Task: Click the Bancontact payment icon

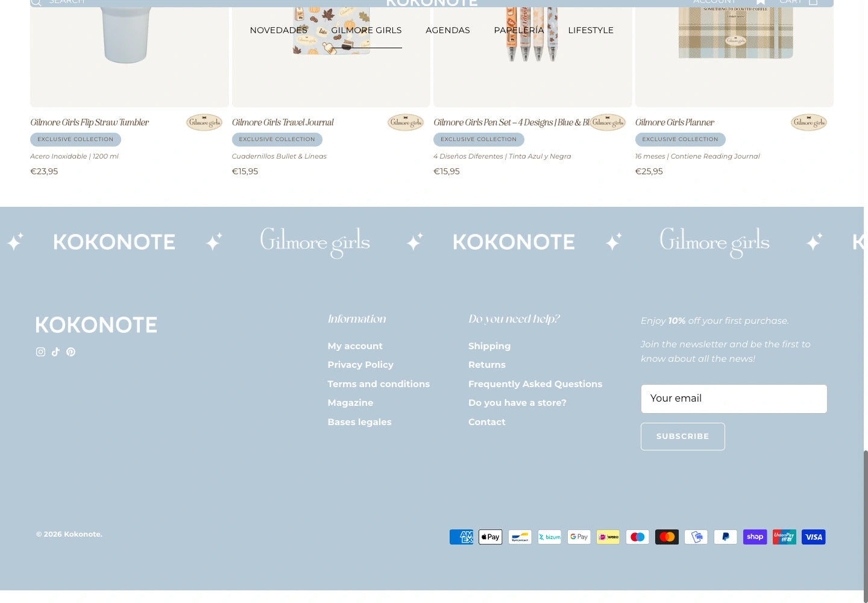Action: point(520,537)
